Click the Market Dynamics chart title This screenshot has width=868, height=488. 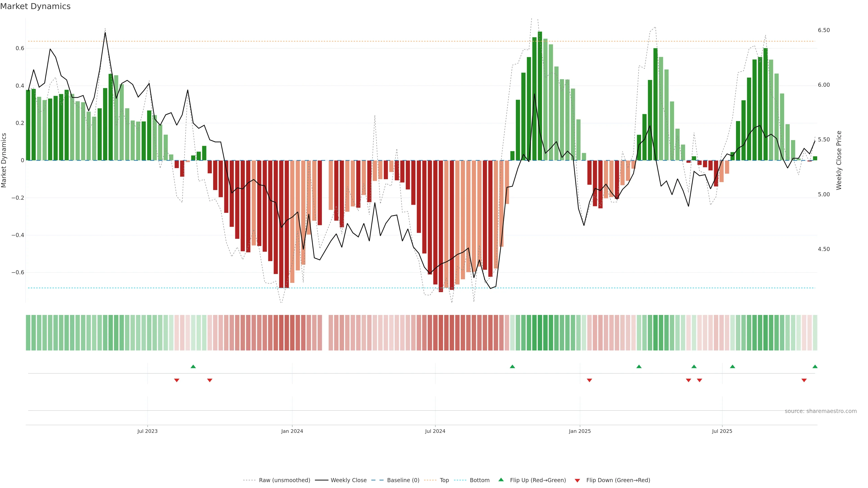(x=35, y=6)
